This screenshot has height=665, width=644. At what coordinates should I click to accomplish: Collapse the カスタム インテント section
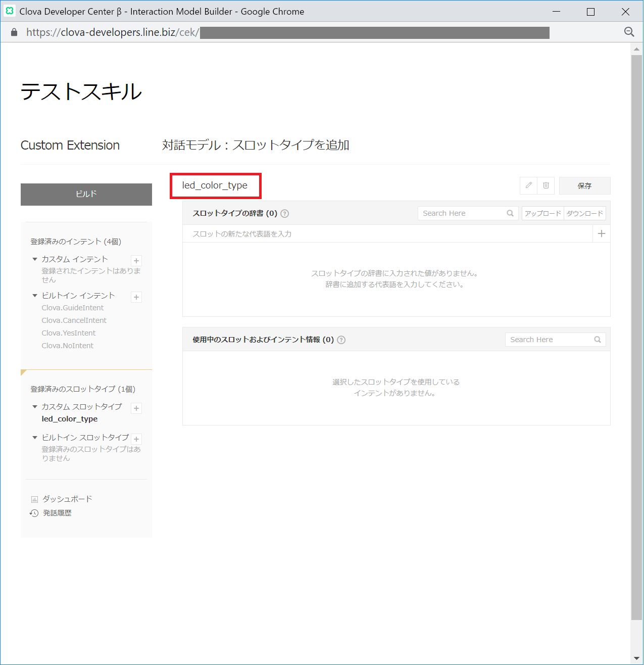35,259
